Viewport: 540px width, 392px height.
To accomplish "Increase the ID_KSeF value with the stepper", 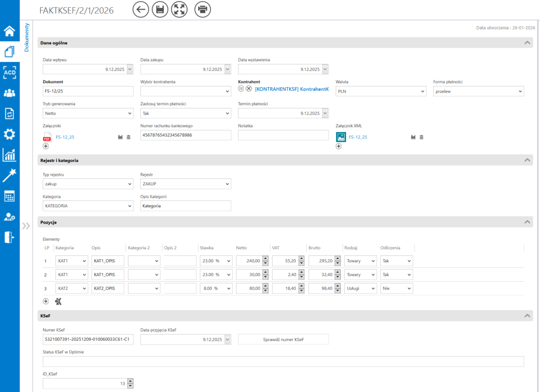I will click(x=131, y=381).
